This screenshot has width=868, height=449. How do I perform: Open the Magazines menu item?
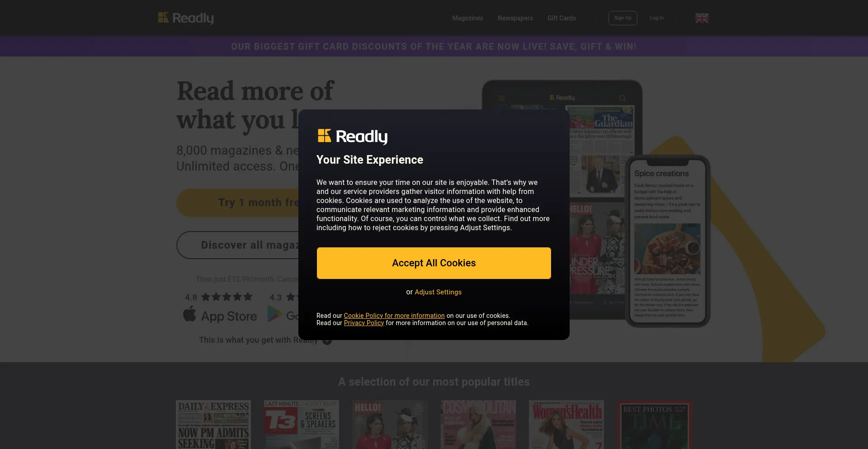(467, 18)
